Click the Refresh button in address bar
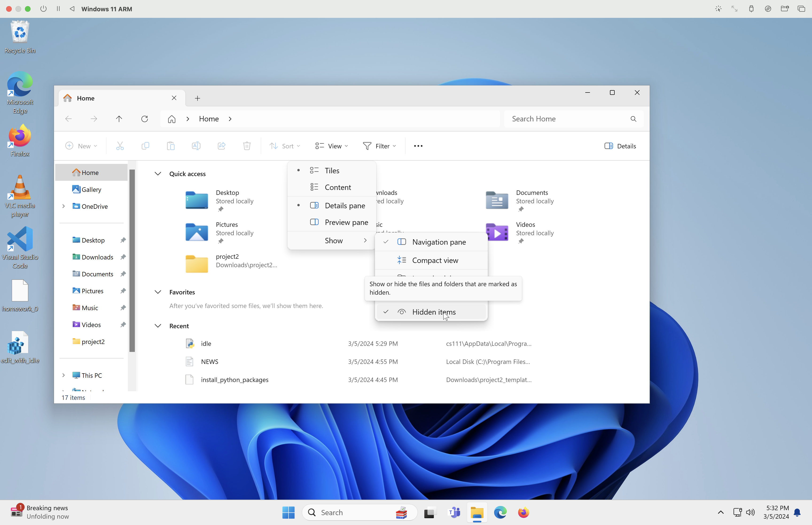This screenshot has height=525, width=812. tap(144, 119)
